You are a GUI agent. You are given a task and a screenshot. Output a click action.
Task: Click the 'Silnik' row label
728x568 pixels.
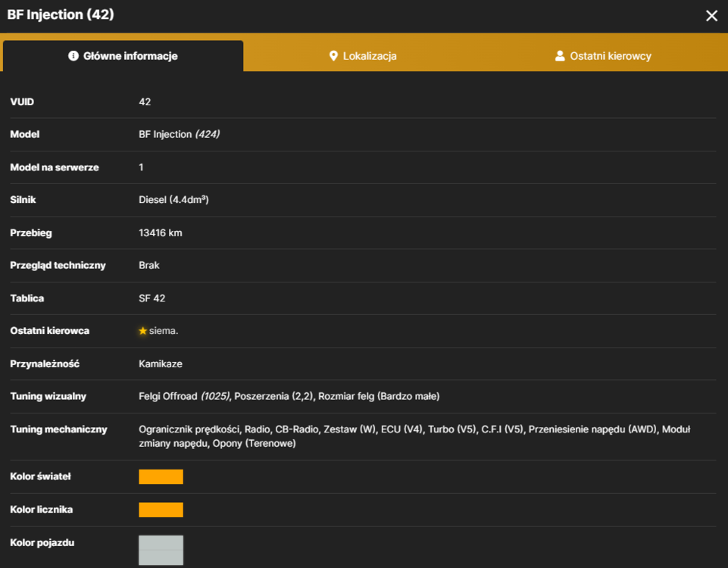[23, 200]
